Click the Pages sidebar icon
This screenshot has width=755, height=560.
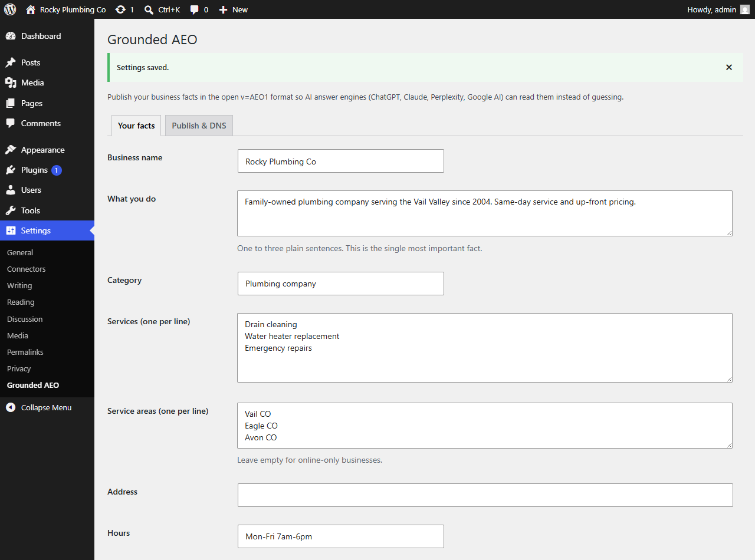(x=11, y=103)
